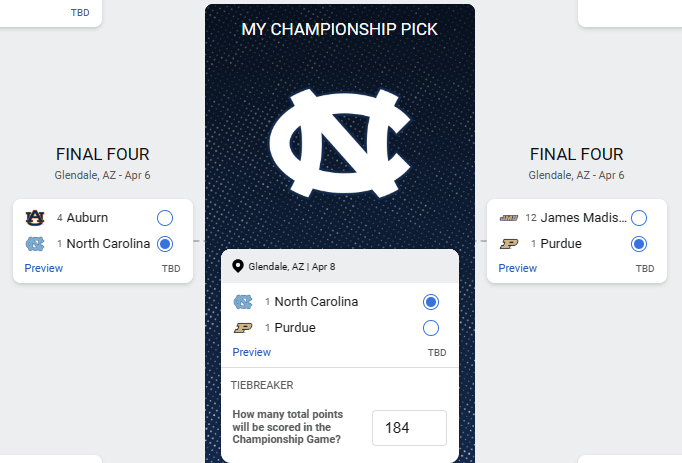Image resolution: width=682 pixels, height=463 pixels.
Task: Click the Glendale location pin icon
Action: (238, 266)
